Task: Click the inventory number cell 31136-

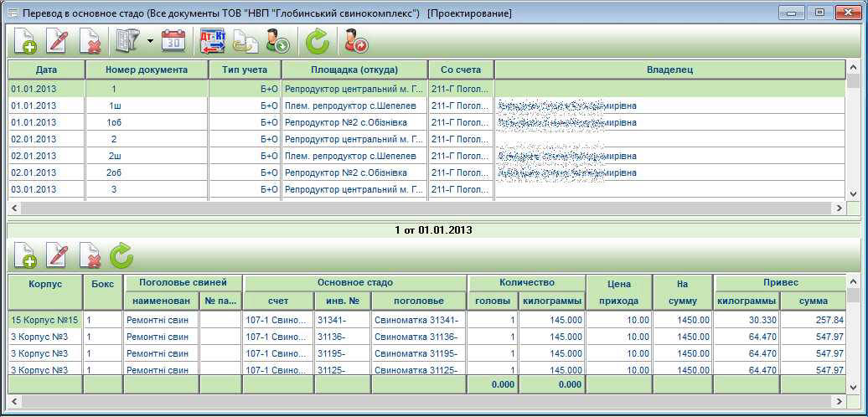Action: (x=342, y=336)
